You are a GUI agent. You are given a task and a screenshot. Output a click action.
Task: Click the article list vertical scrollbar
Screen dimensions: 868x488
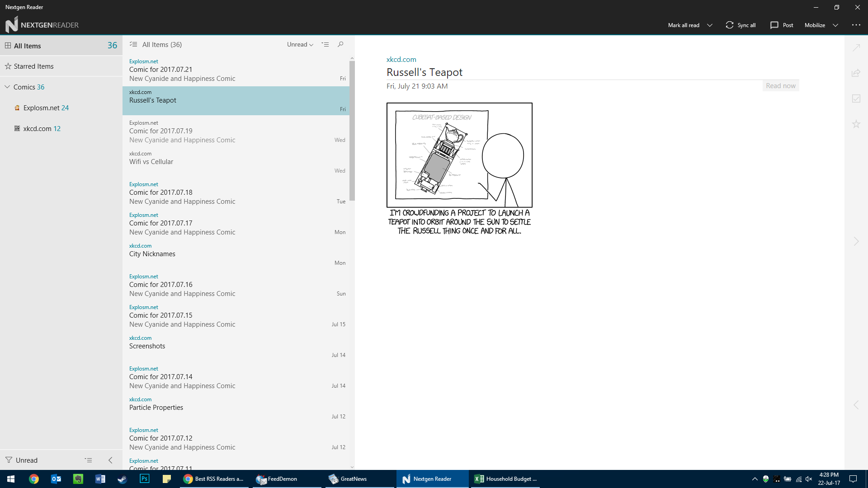(352, 131)
